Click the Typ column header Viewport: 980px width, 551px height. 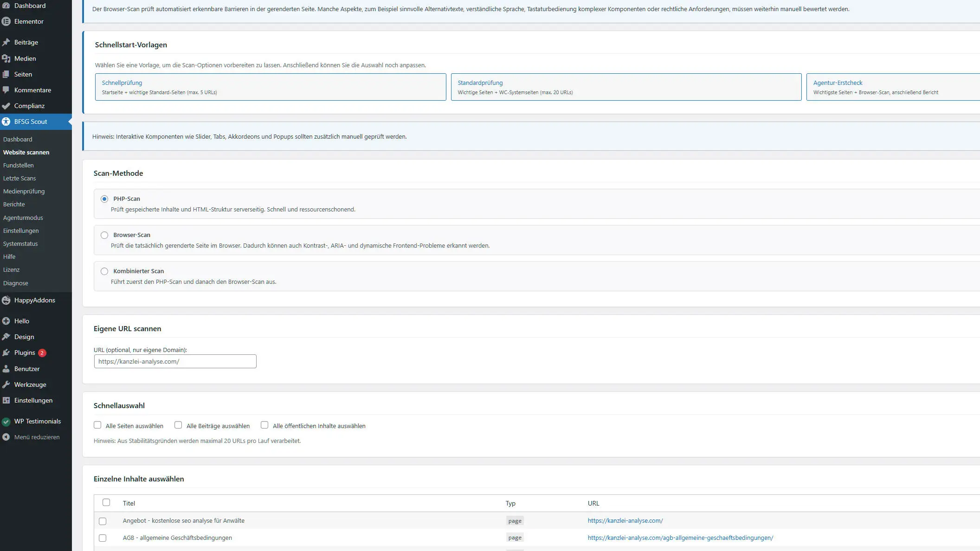510,503
